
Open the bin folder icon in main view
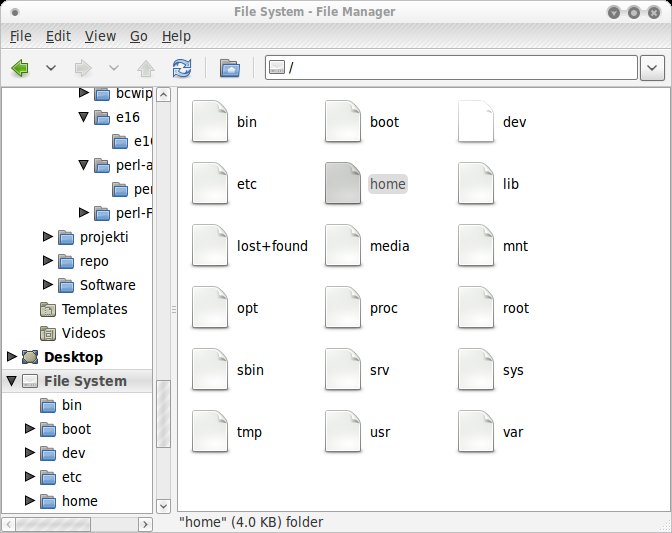coord(210,122)
